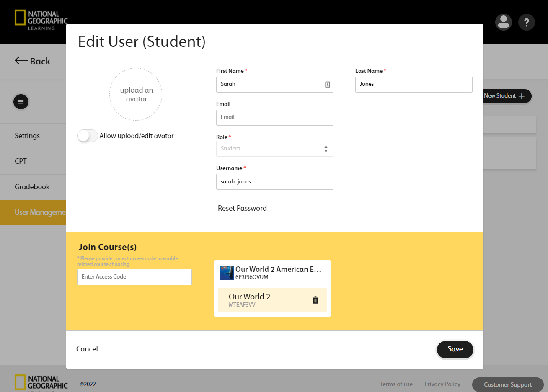Click the upload an avatar circle
Image resolution: width=548 pixels, height=392 pixels.
[x=136, y=94]
